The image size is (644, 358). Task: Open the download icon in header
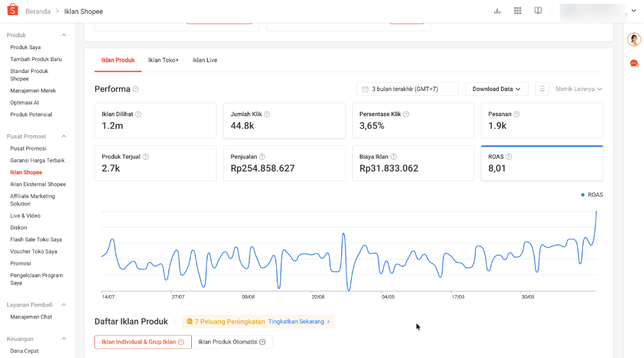click(x=497, y=11)
